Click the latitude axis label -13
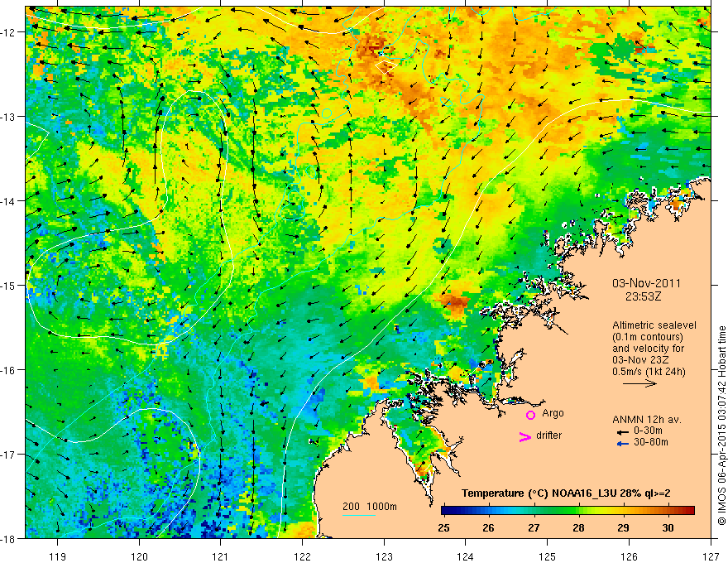Image resolution: width=728 pixels, height=563 pixels. [x=9, y=117]
